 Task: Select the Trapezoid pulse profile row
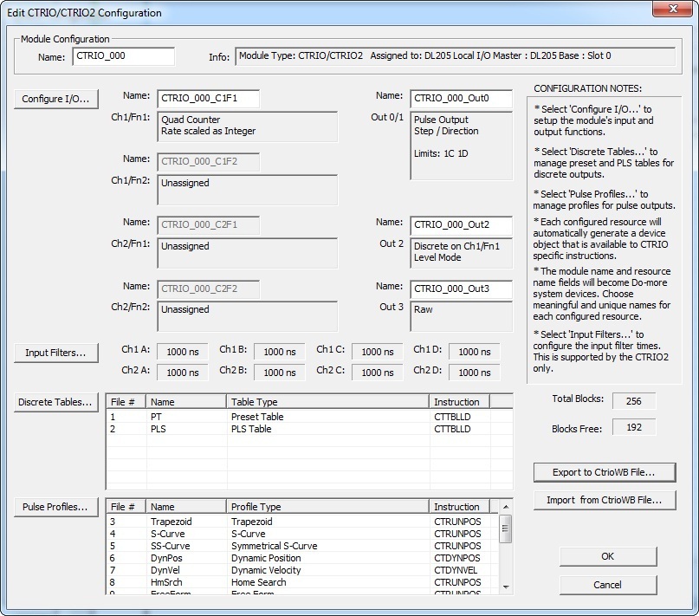click(260, 522)
